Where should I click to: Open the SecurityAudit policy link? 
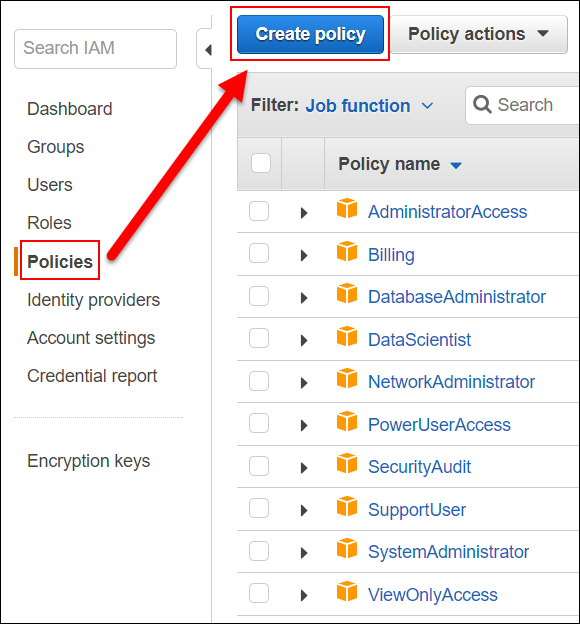pyautogui.click(x=420, y=467)
